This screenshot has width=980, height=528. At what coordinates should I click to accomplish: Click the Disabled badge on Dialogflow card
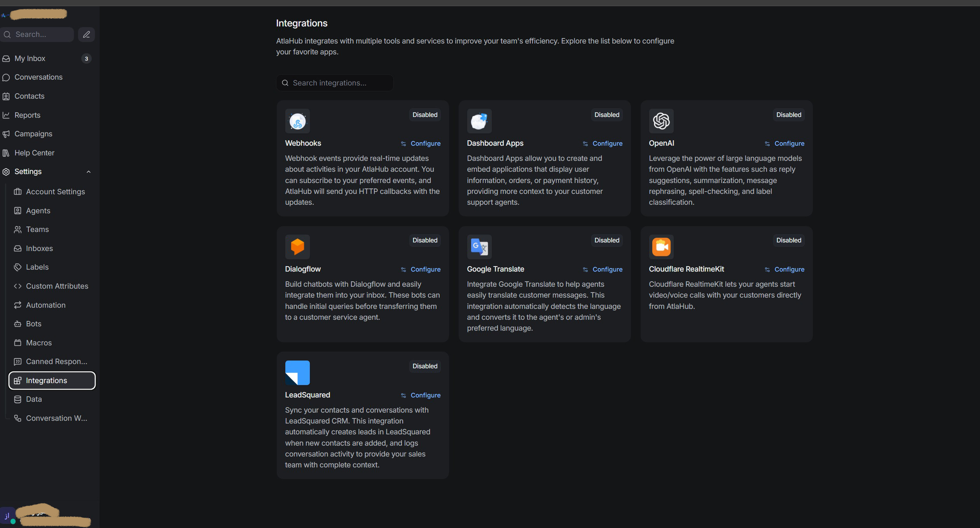pos(425,240)
